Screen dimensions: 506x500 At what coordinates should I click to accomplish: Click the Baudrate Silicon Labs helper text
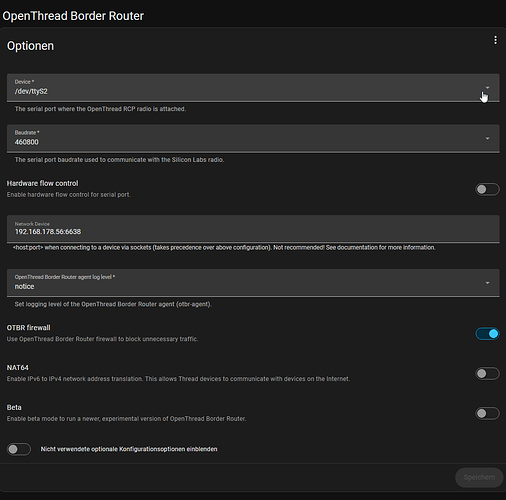[x=119, y=160]
